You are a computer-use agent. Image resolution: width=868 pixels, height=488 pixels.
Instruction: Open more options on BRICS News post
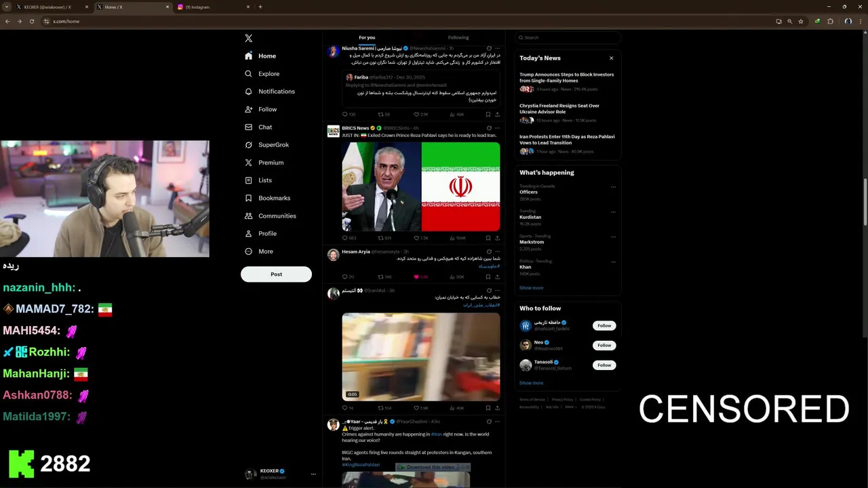(x=497, y=127)
